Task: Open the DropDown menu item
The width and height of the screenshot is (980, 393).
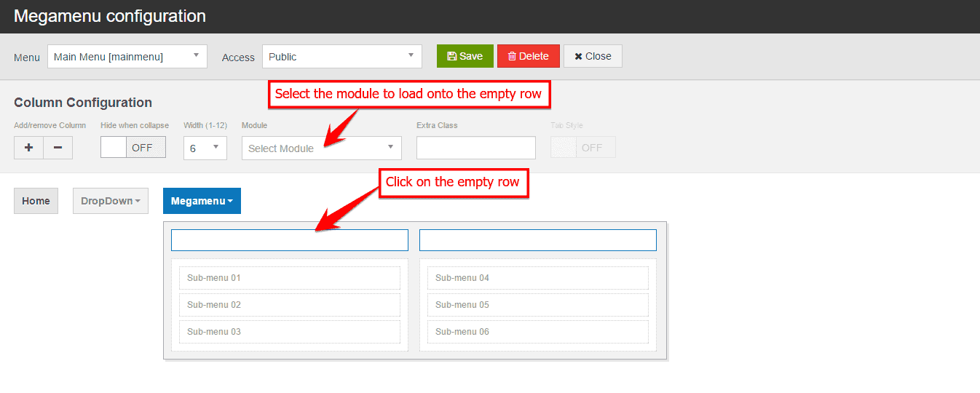Action: pos(110,201)
